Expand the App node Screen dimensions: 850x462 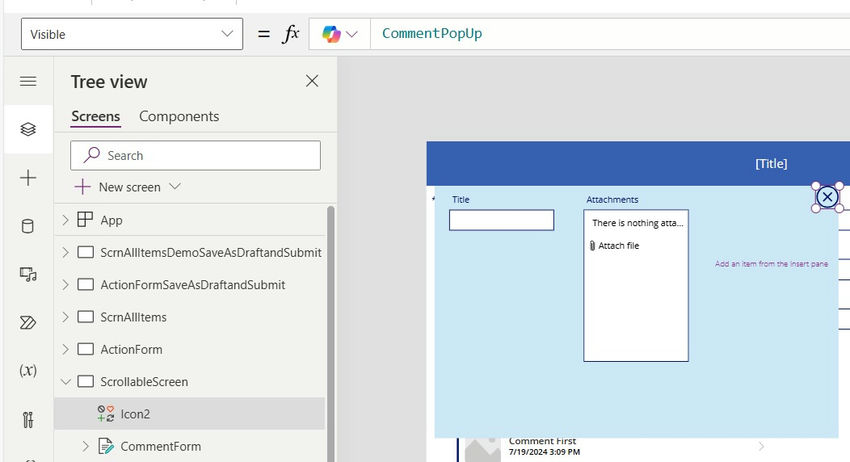pos(66,220)
